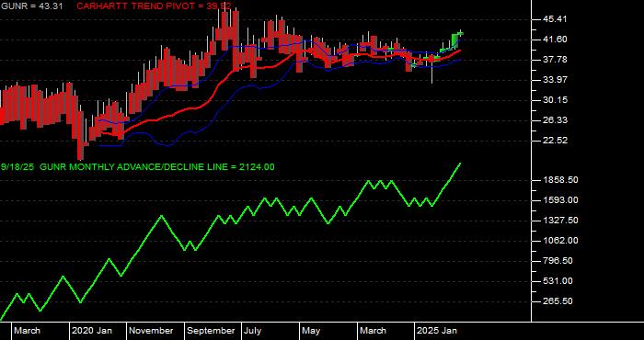Select the 2025 Jan date marker

pos(437,331)
